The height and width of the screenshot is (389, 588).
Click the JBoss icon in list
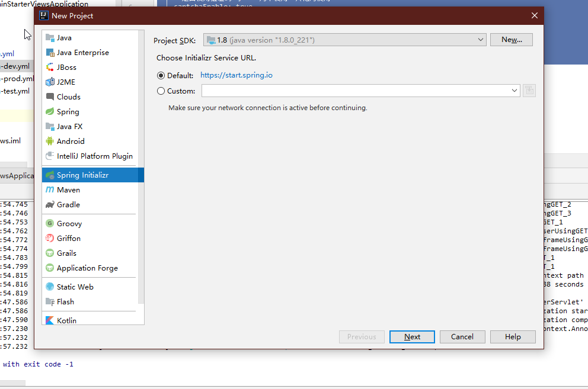[50, 67]
